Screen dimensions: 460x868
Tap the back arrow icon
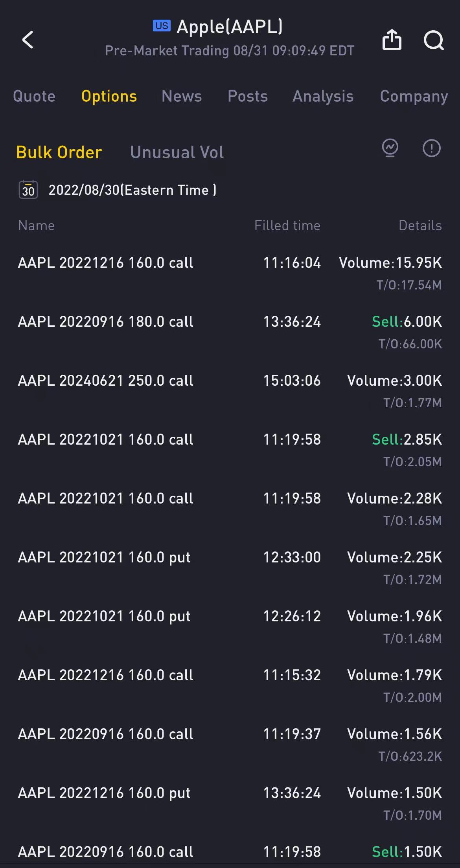[28, 40]
